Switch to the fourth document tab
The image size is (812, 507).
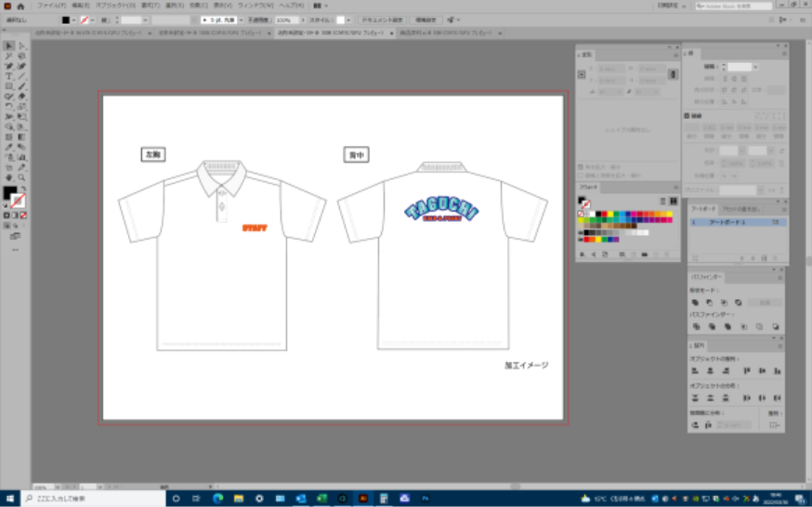(x=450, y=33)
